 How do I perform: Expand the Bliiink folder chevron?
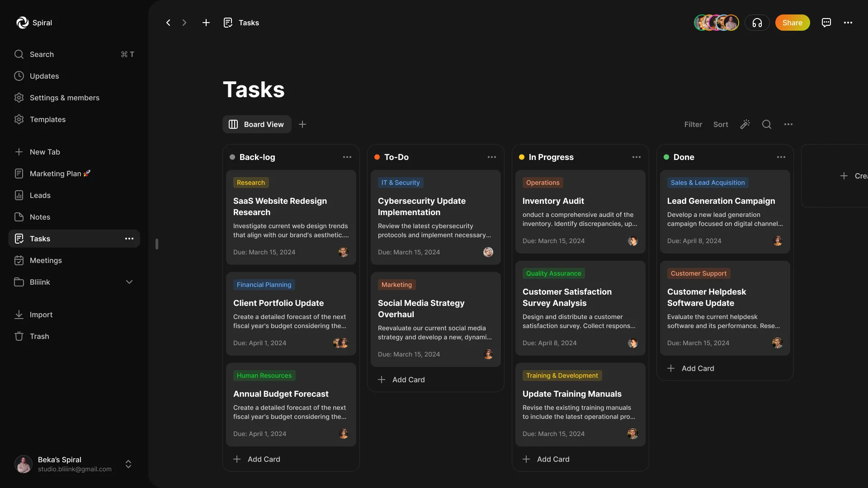tap(129, 282)
